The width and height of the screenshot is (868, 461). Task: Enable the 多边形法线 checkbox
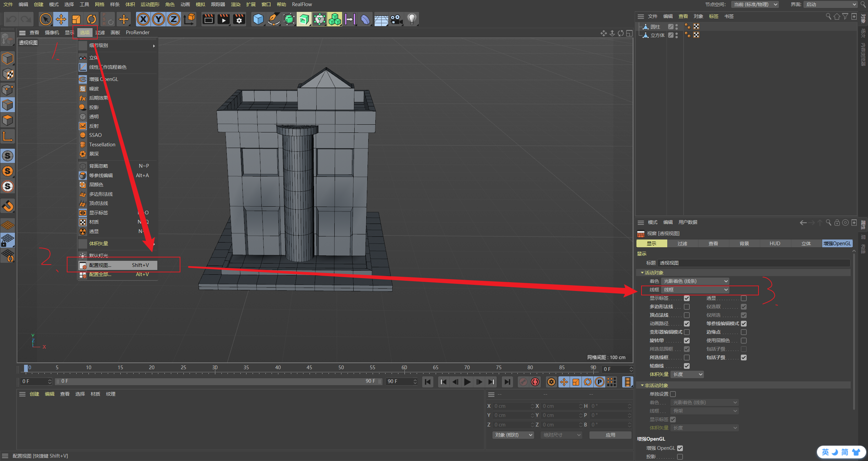[x=687, y=307]
